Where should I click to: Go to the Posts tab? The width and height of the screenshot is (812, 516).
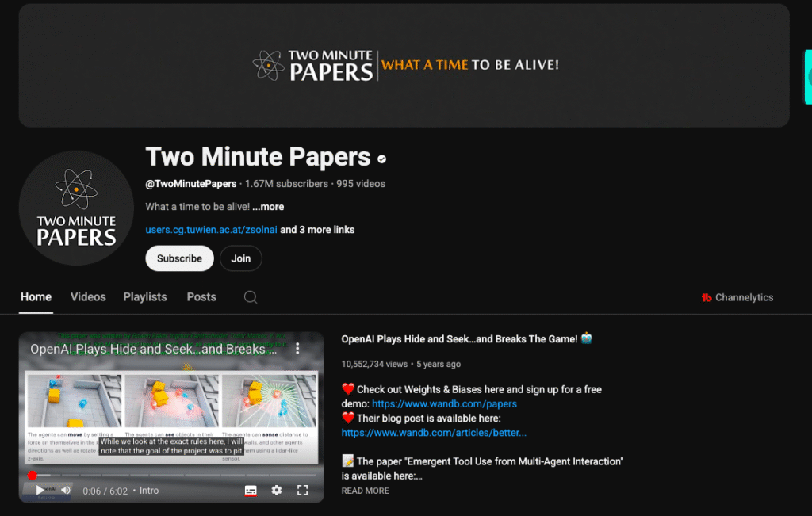pyautogui.click(x=201, y=297)
